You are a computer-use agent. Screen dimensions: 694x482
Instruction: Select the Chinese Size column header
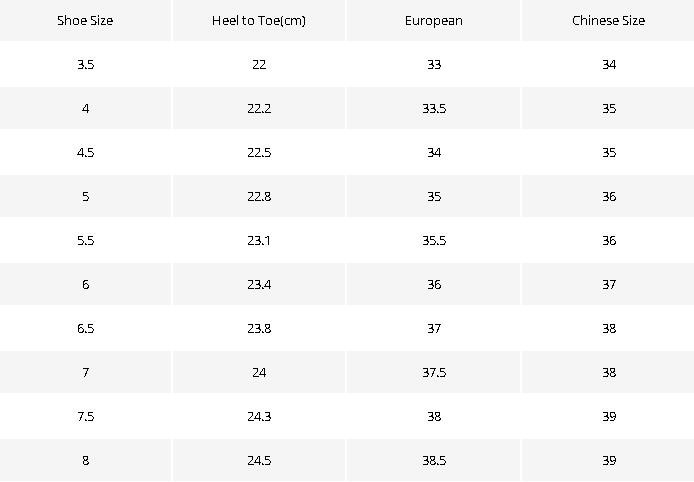(608, 20)
